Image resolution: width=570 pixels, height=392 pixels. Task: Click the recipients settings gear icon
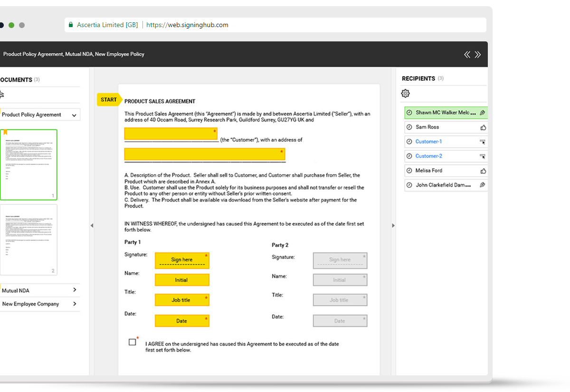(405, 93)
